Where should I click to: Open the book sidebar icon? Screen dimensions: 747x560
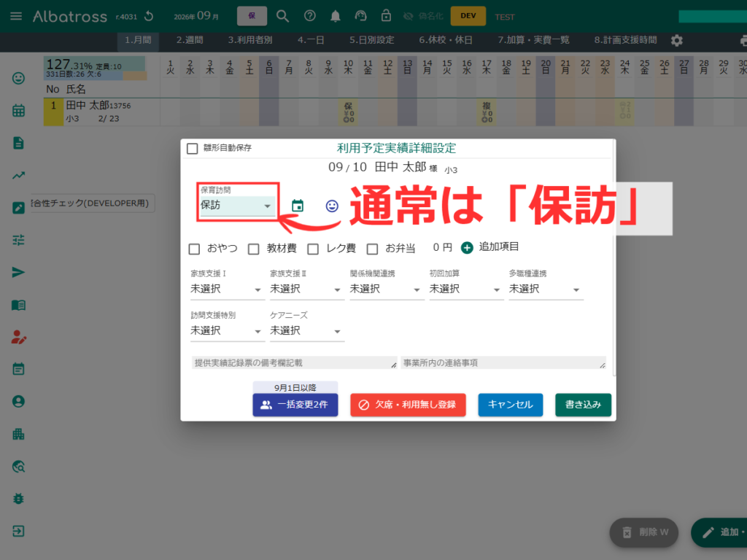click(x=18, y=305)
